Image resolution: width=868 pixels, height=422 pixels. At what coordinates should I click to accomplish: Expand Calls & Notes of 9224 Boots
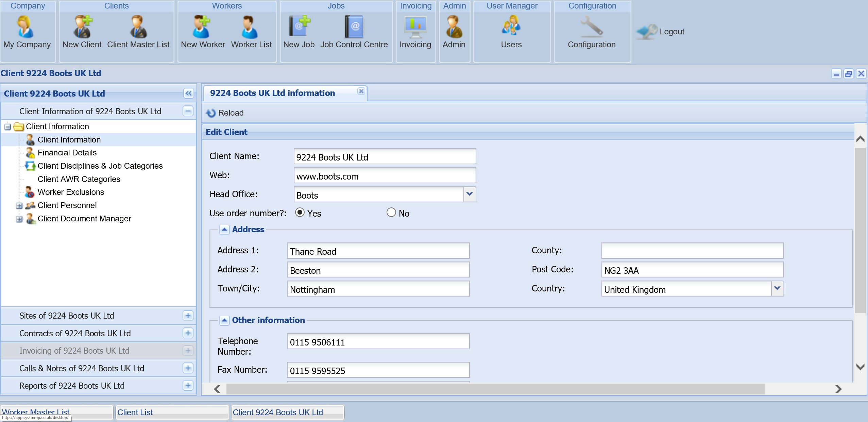pos(188,368)
